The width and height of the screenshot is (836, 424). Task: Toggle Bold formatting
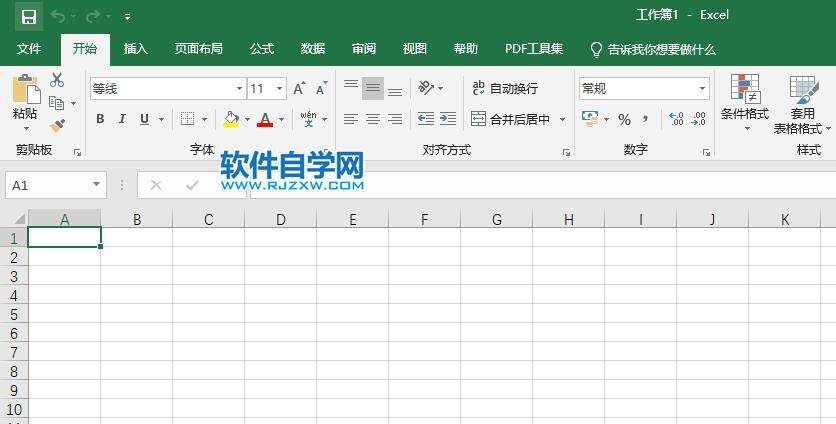pyautogui.click(x=100, y=119)
